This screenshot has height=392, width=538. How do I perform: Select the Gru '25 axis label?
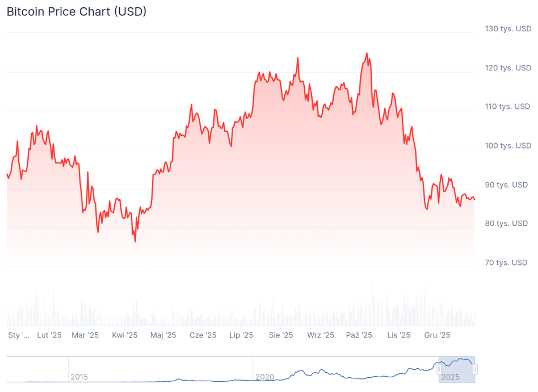(x=437, y=335)
